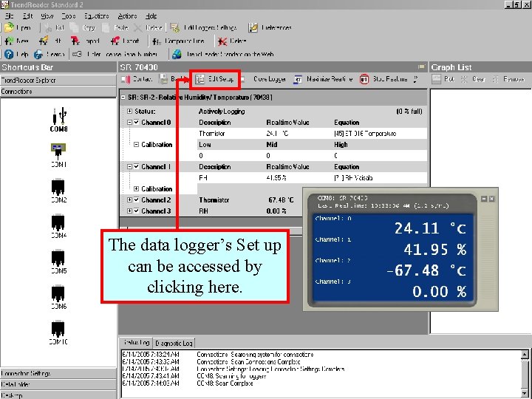Click the Backup disk icon
532x399 pixels.
click(163, 79)
